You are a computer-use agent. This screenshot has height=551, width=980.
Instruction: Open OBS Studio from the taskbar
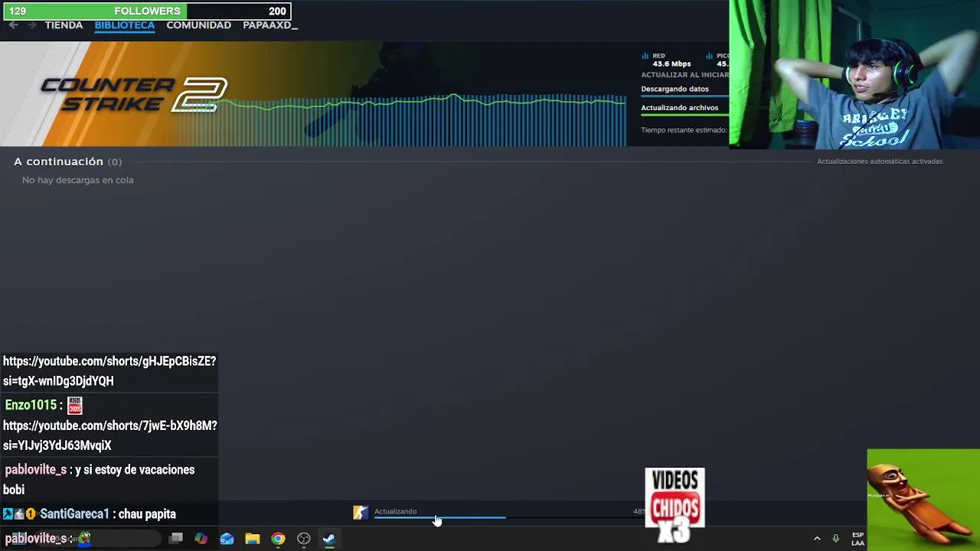[x=304, y=539]
